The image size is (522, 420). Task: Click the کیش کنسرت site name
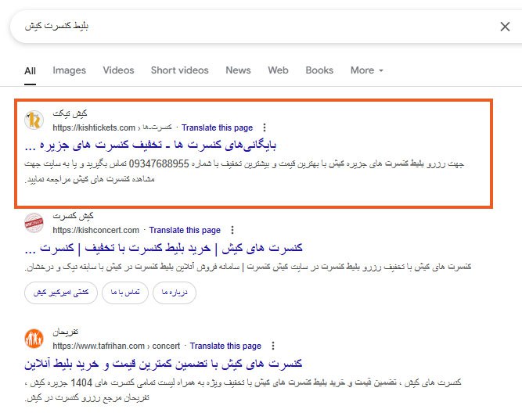(74, 216)
